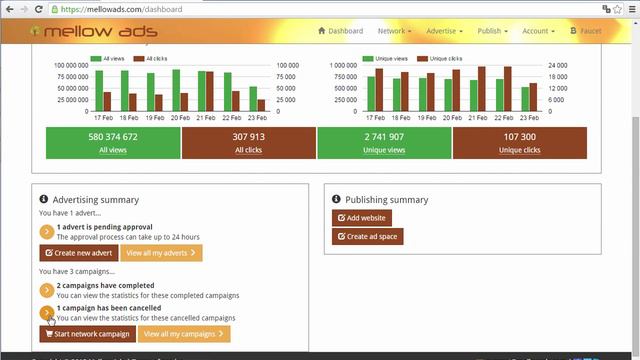
Task: Click 'You have 3 campaigns...' text
Action: click(x=77, y=271)
